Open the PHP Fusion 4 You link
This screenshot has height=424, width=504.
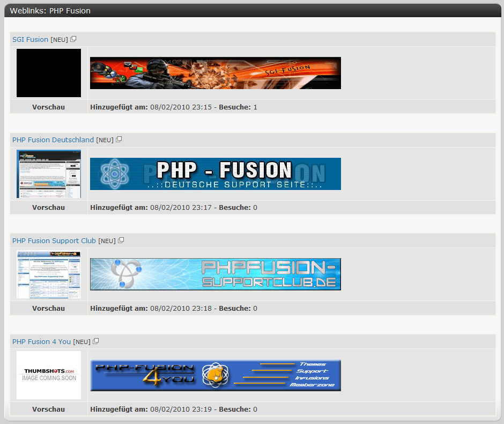point(41,342)
